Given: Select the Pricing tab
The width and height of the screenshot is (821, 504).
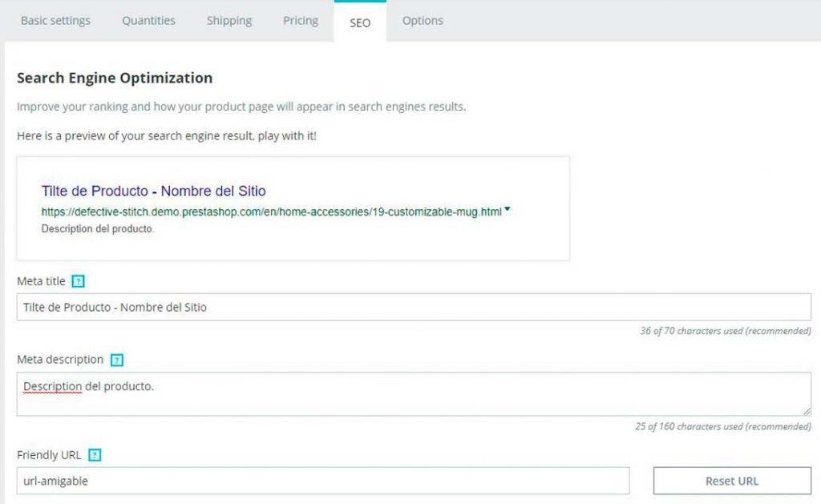Looking at the screenshot, I should tap(301, 21).
